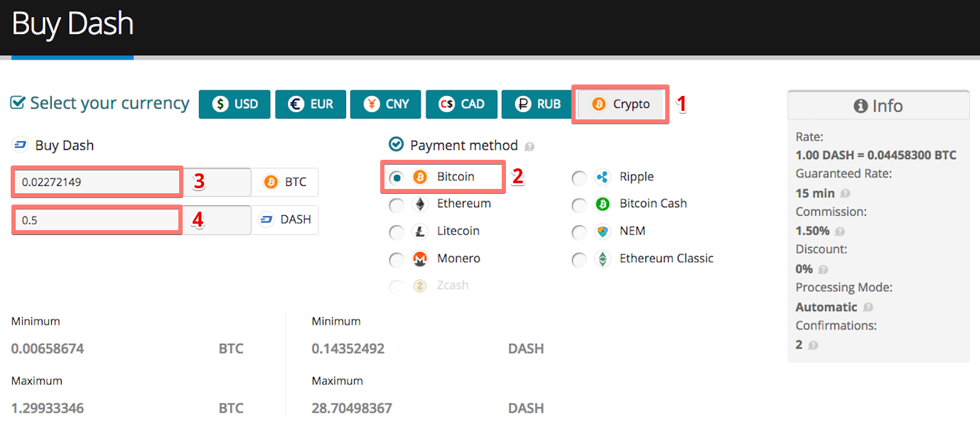Choose Ethereum radio button

tap(397, 205)
